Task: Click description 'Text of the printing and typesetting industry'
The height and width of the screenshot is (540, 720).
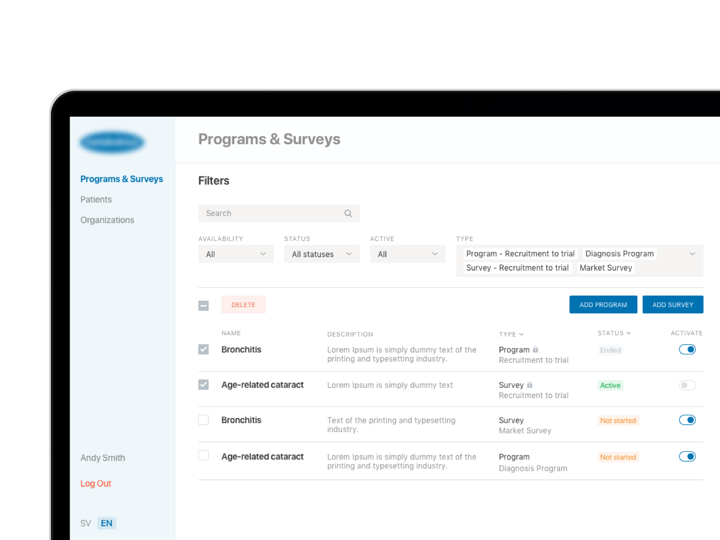Action: coord(391,425)
